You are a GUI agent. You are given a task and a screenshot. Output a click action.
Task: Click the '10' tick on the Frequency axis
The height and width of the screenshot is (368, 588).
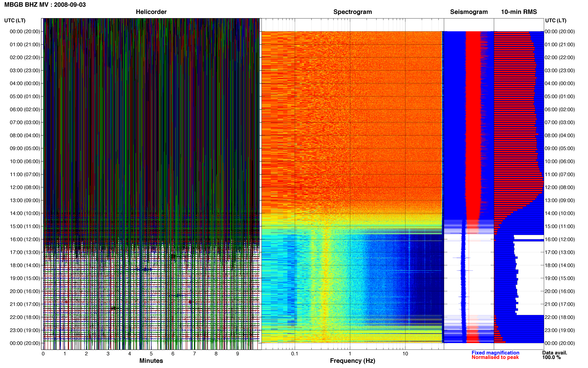405,354
